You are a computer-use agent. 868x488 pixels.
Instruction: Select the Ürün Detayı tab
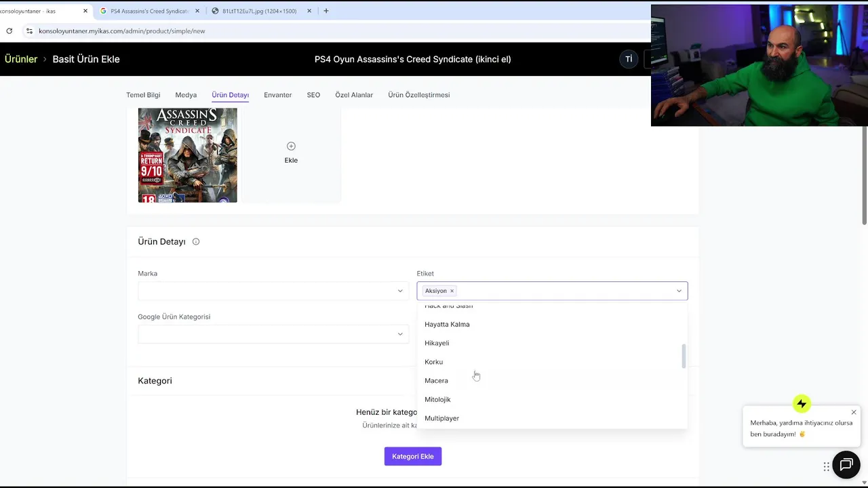click(x=230, y=95)
